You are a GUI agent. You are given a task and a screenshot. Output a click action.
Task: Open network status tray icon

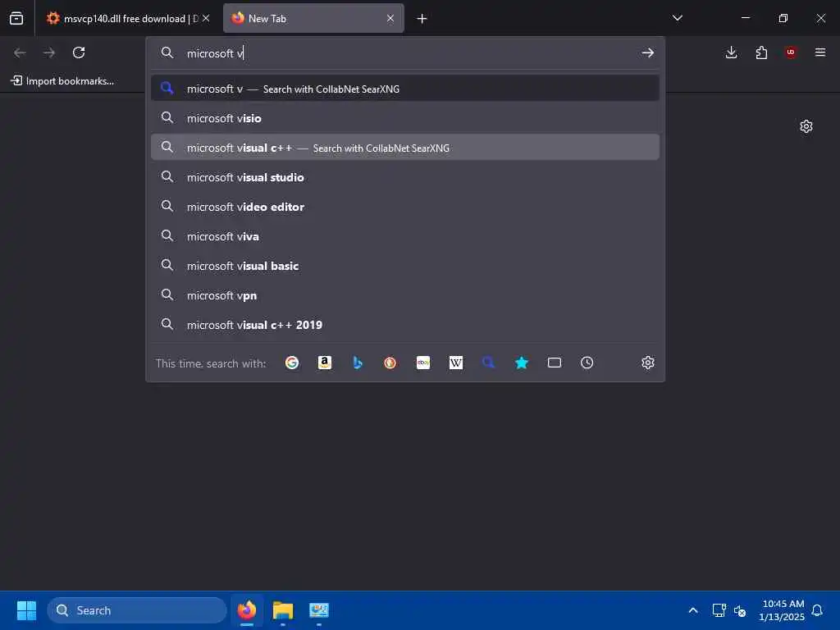pos(719,610)
